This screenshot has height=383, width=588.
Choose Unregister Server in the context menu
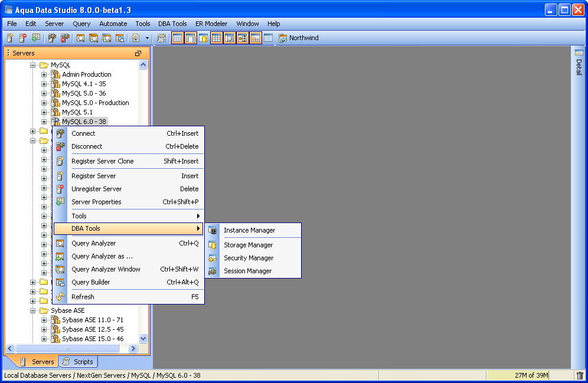click(129, 189)
